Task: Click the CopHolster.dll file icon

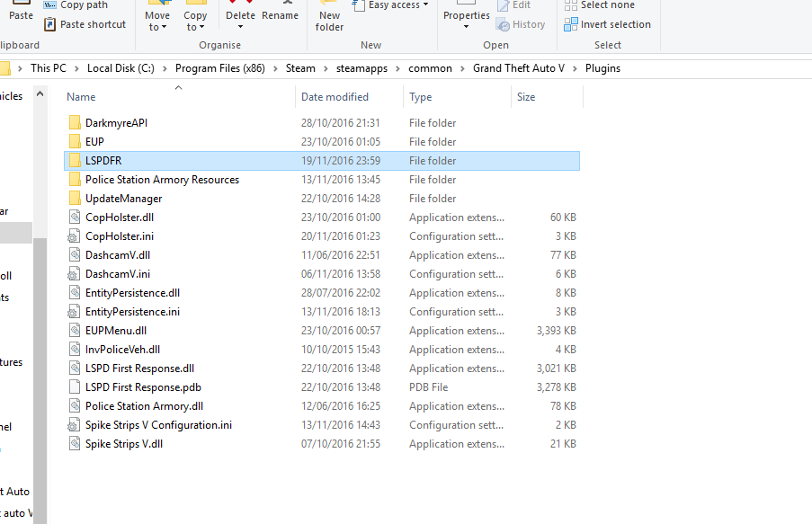Action: tap(75, 217)
